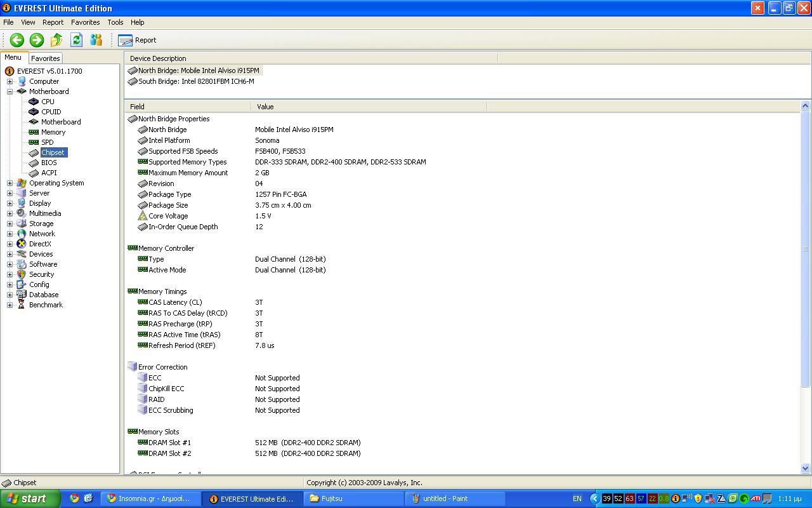This screenshot has height=508, width=812.
Task: Select the CPUID item in the tree
Action: click(x=51, y=112)
